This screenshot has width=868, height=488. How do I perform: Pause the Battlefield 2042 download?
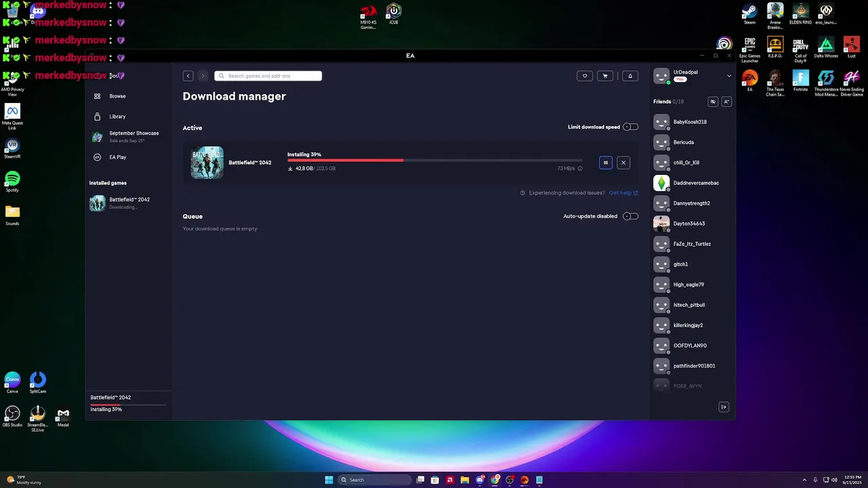(606, 163)
